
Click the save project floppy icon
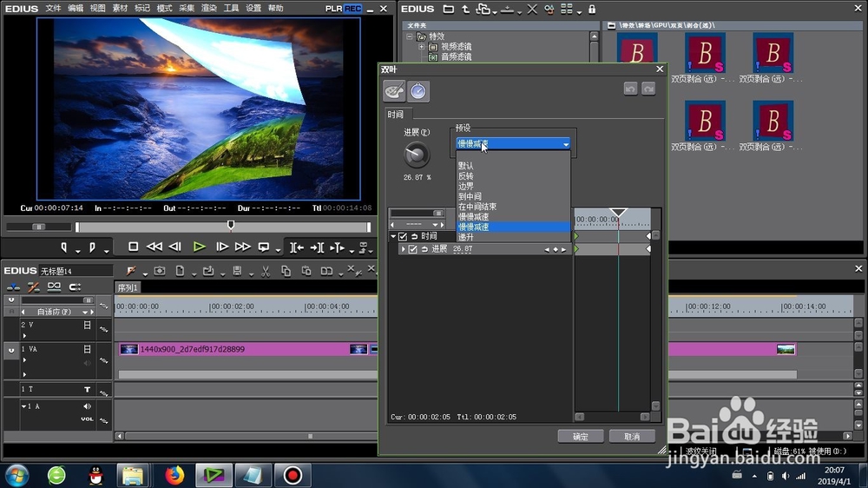pyautogui.click(x=237, y=271)
